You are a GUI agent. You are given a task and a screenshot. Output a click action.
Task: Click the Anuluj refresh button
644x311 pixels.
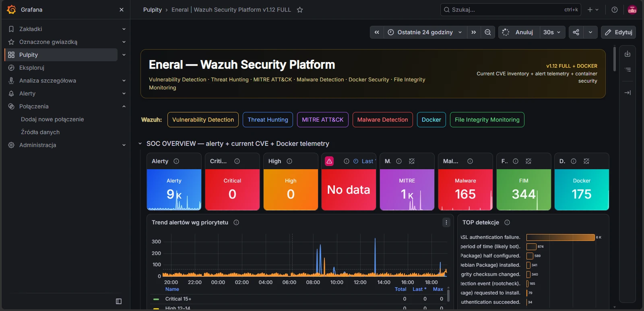(518, 32)
